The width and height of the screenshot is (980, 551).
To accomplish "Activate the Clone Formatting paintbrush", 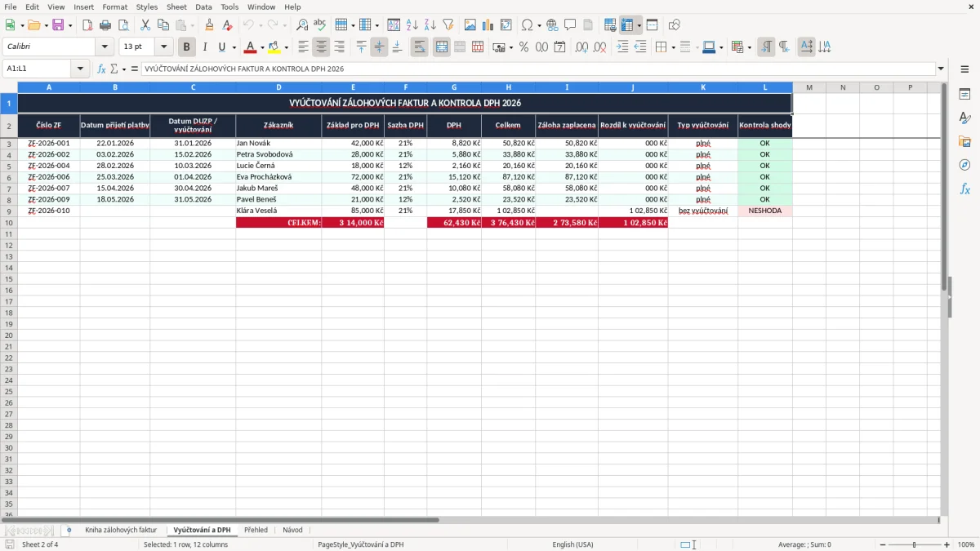I will 210,25.
